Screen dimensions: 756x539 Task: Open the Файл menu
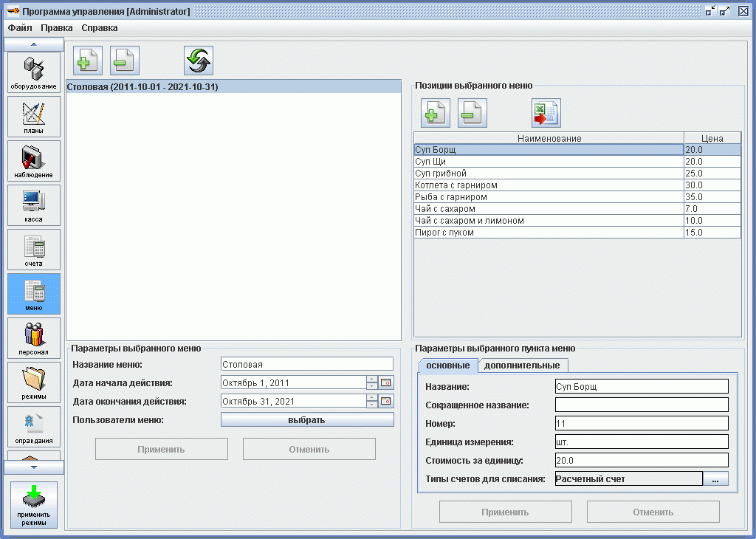click(x=20, y=28)
